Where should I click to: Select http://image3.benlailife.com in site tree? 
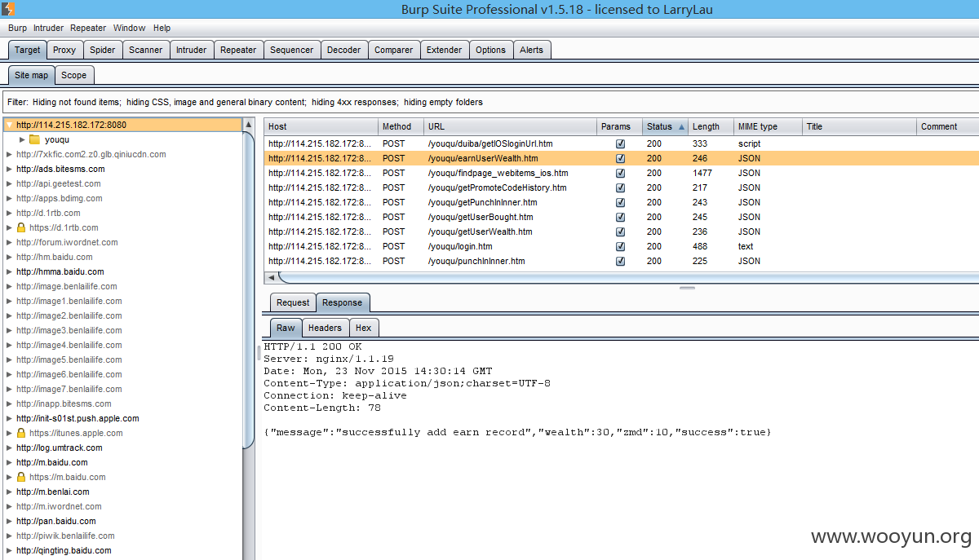click(x=69, y=330)
